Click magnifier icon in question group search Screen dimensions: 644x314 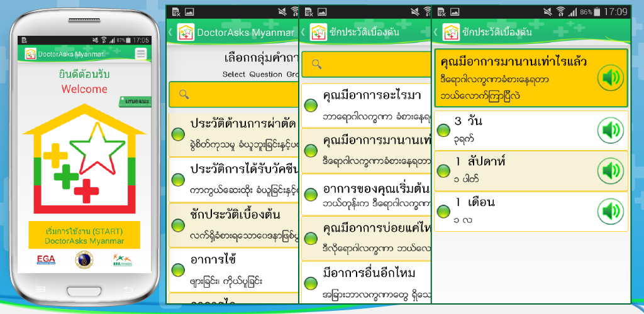[184, 94]
